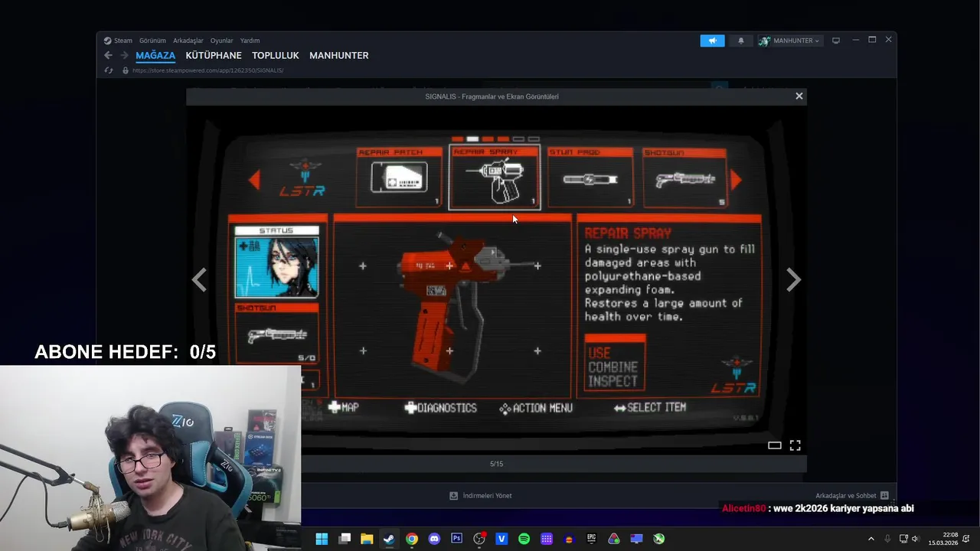Open the Steam notifications bell

point(740,41)
